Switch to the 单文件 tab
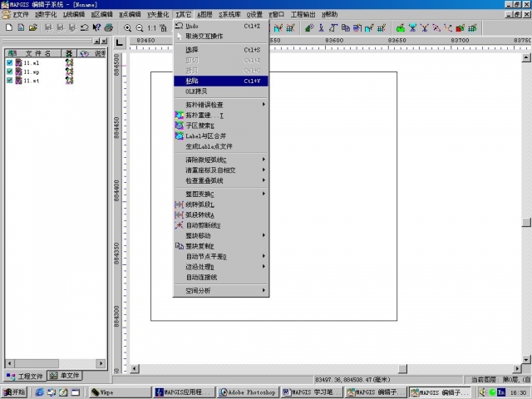This screenshot has height=399, width=532. pos(64,376)
